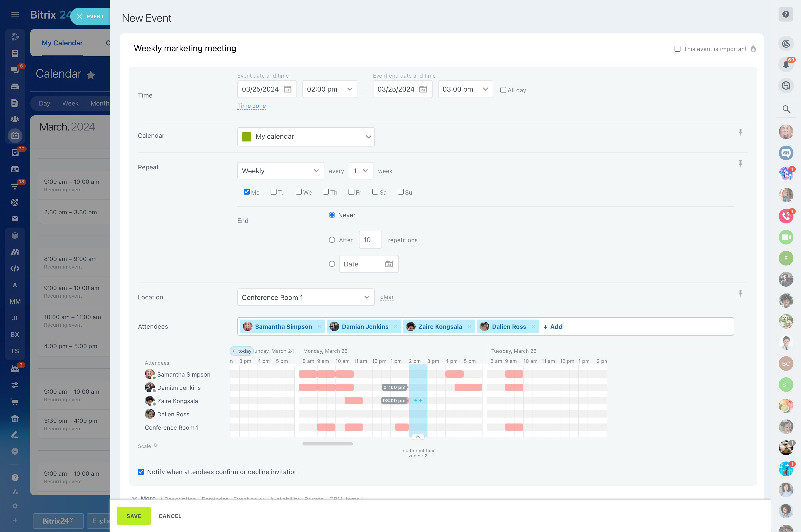Open calendar picker for event start date
Screen dimensions: 801x532
pyautogui.click(x=287, y=89)
